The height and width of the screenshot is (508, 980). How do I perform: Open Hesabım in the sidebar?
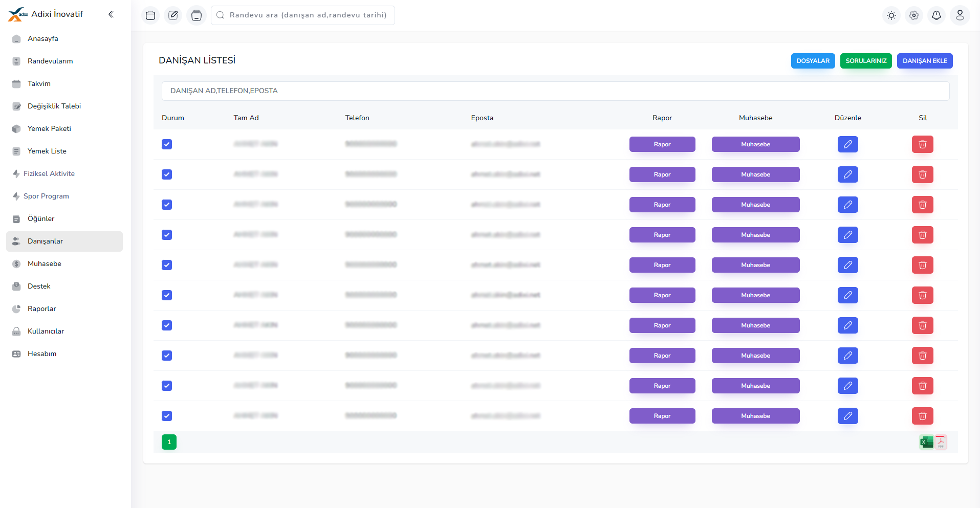point(64,354)
